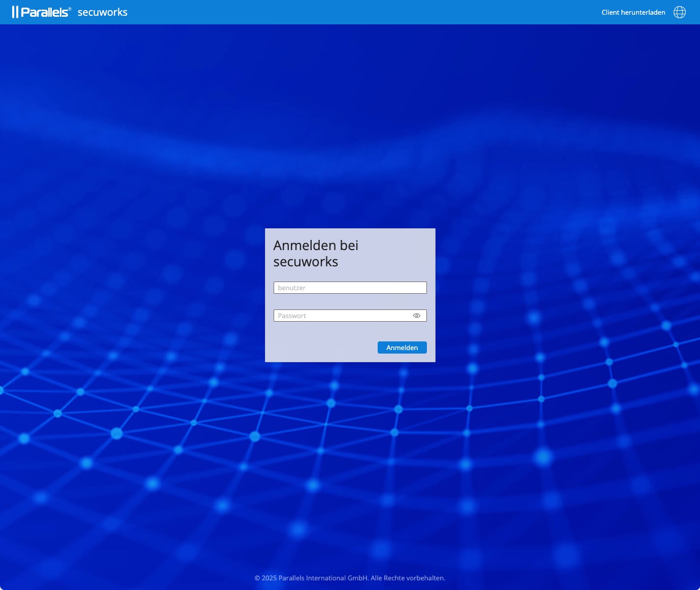Image resolution: width=700 pixels, height=590 pixels.
Task: Open the Client herunterladen link
Action: [633, 12]
